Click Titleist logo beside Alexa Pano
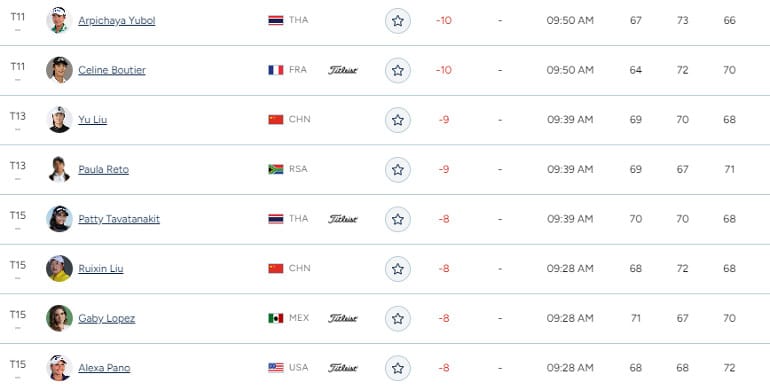The width and height of the screenshot is (770, 390). click(343, 368)
